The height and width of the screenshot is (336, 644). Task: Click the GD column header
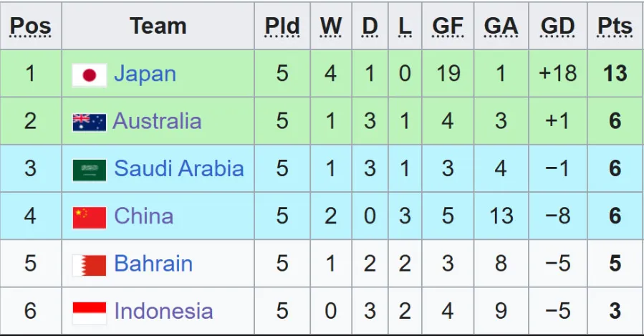(x=557, y=27)
